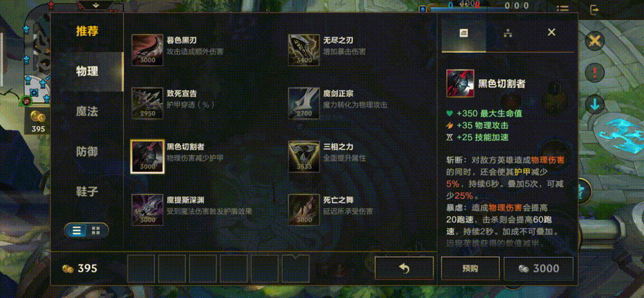Select the 三相之力 item icon
Screen dimensions: 644x298
[x=304, y=156]
